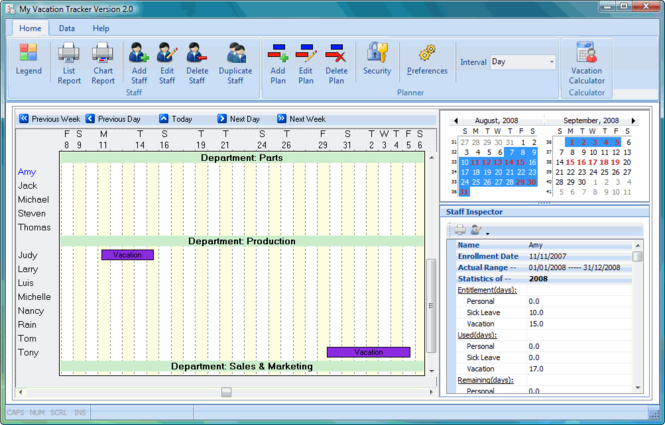Click planner left scroll arrow
Screen dimensions: 665x425
(20, 392)
